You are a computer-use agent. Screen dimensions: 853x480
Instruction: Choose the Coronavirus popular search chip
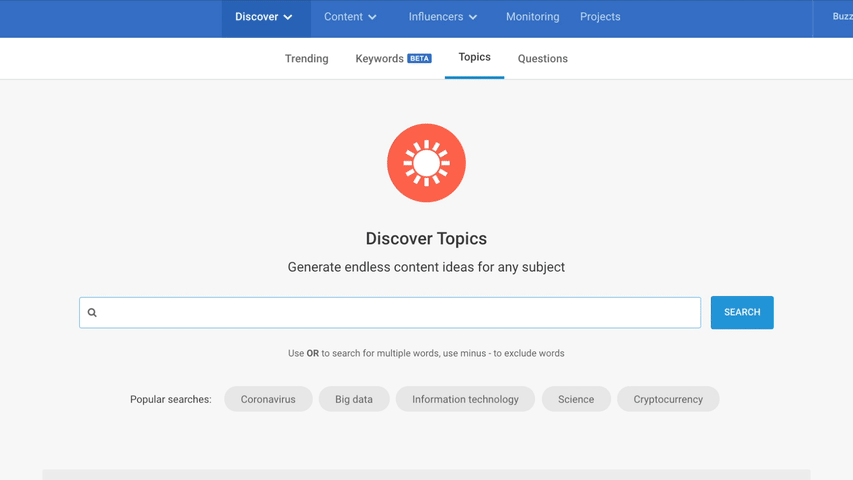tap(268, 399)
